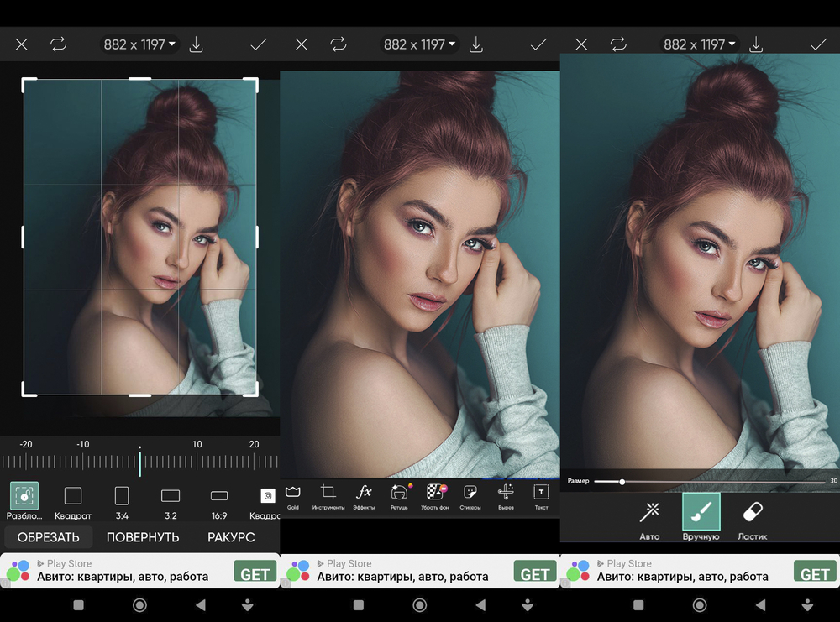Expand the 882 x 1197 dropdown in left screen
840x622 pixels.
point(139,44)
